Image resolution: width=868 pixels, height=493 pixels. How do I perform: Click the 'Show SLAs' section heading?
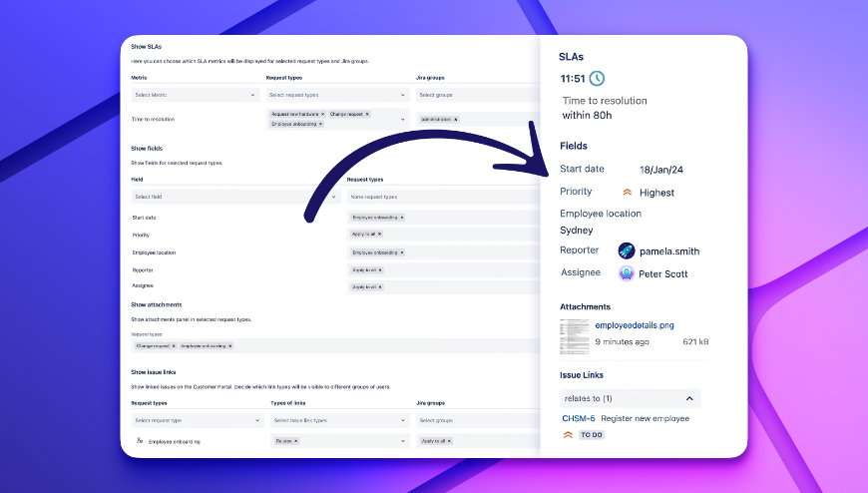(x=146, y=47)
